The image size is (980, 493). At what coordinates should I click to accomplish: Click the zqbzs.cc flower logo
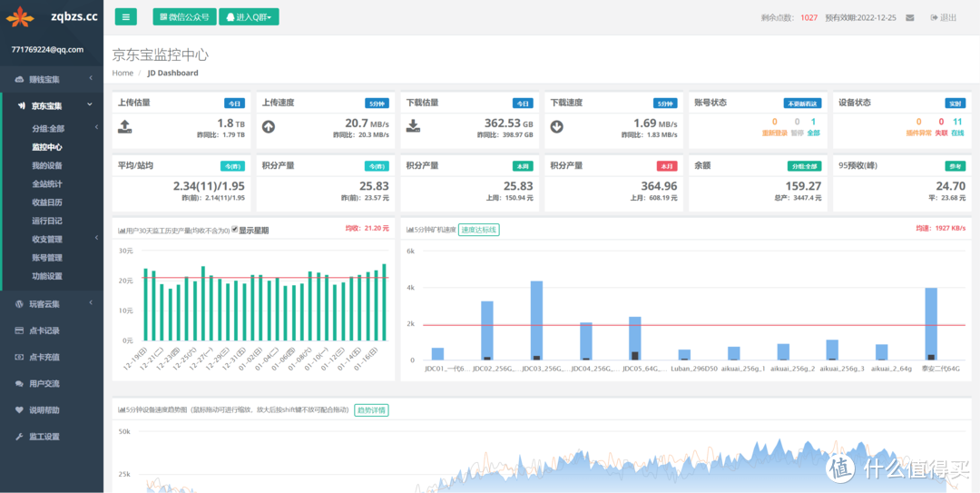click(22, 16)
